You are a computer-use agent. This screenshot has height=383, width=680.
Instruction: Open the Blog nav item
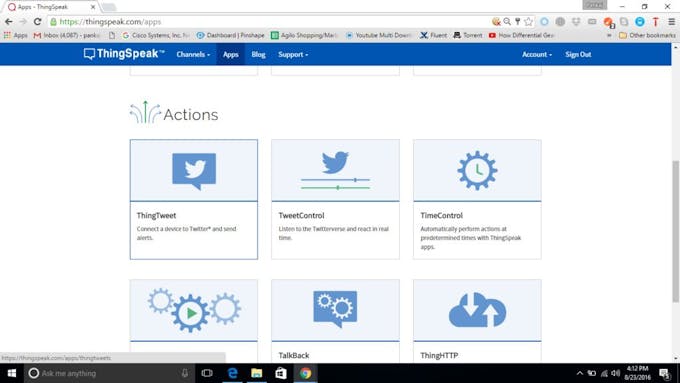[x=258, y=55]
